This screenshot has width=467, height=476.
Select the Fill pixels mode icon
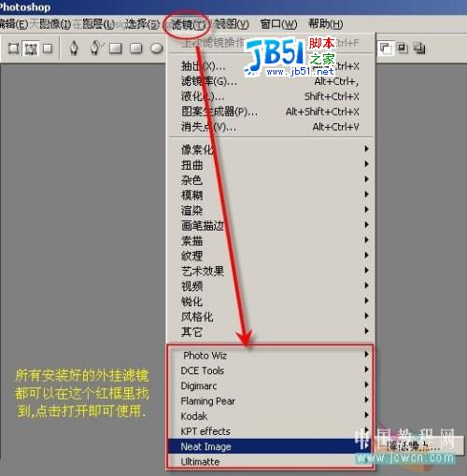[48, 49]
